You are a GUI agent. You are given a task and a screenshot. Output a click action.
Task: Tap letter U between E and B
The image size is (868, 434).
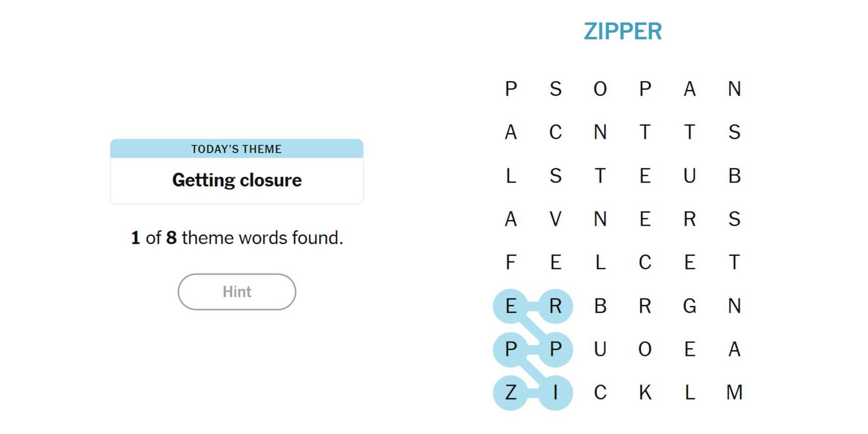click(x=690, y=176)
